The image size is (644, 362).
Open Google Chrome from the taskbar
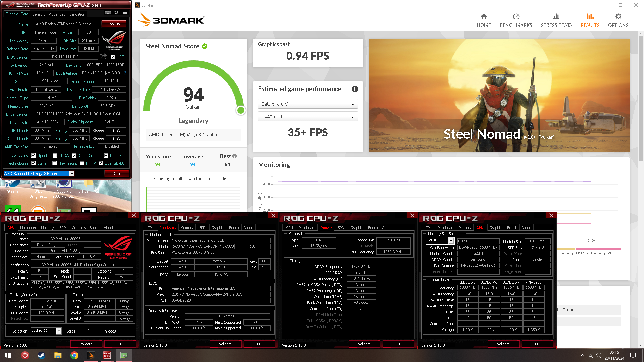point(74,355)
